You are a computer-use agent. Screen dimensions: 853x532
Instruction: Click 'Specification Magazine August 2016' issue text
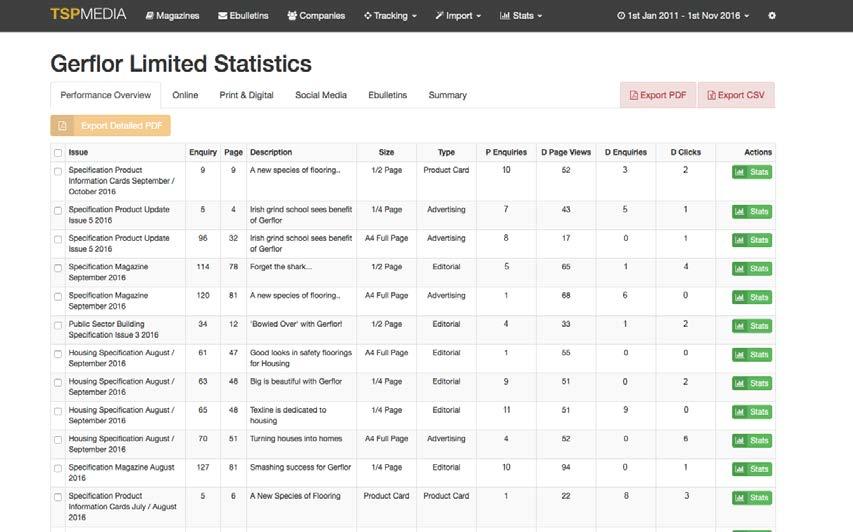tap(121, 473)
